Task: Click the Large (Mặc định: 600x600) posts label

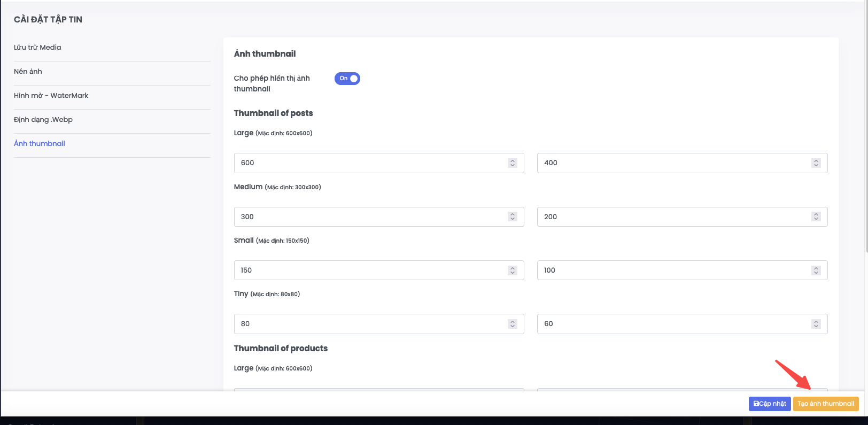Action: coord(273,133)
